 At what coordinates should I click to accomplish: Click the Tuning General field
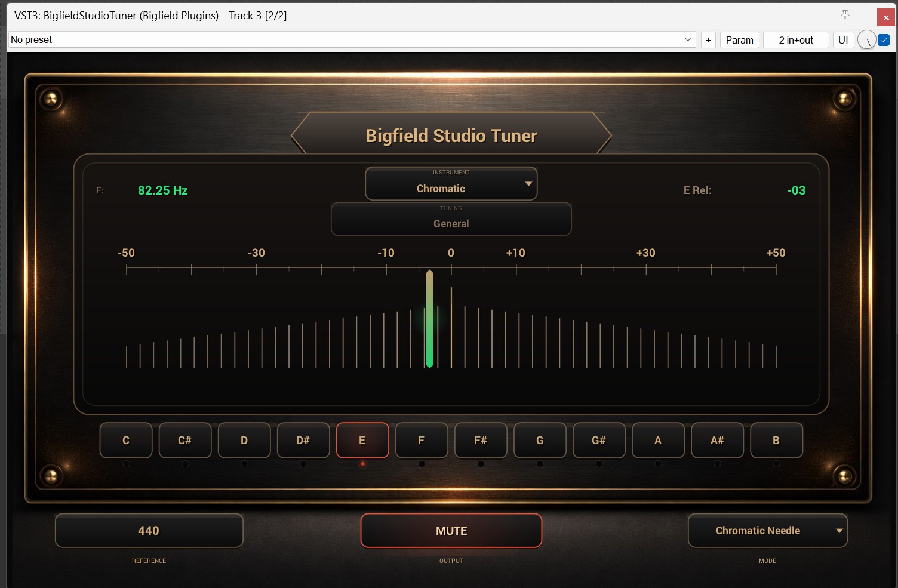(x=451, y=219)
